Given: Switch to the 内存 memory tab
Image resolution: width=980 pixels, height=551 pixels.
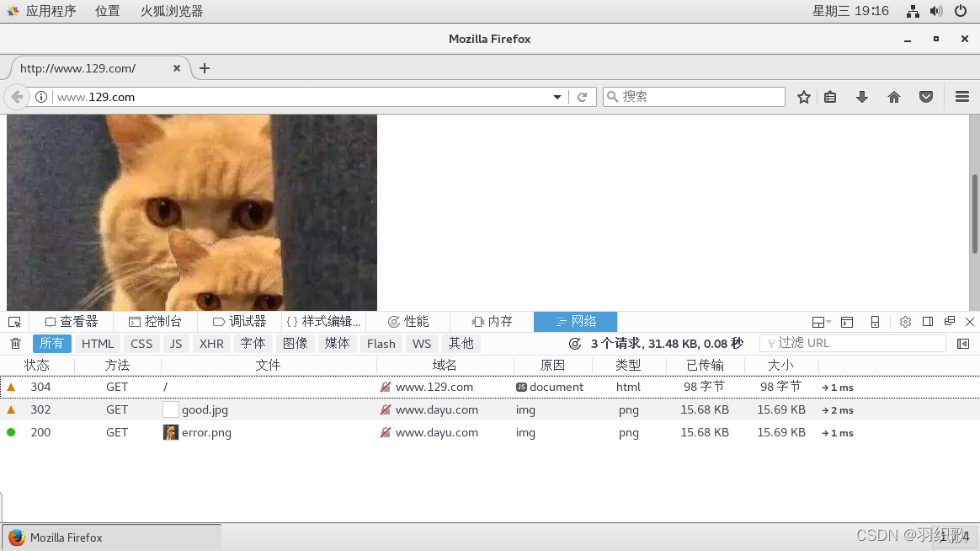Looking at the screenshot, I should (492, 322).
